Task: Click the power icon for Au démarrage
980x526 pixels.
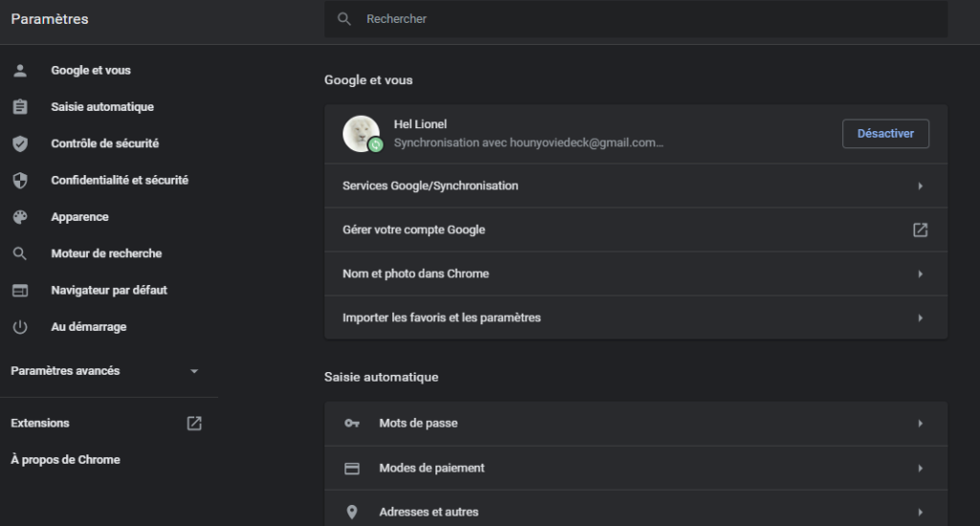Action: [x=20, y=327]
